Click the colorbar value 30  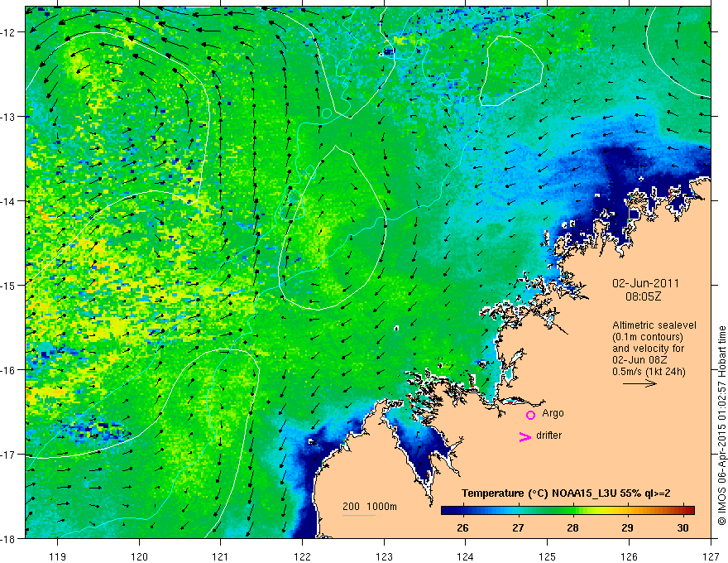[682, 527]
